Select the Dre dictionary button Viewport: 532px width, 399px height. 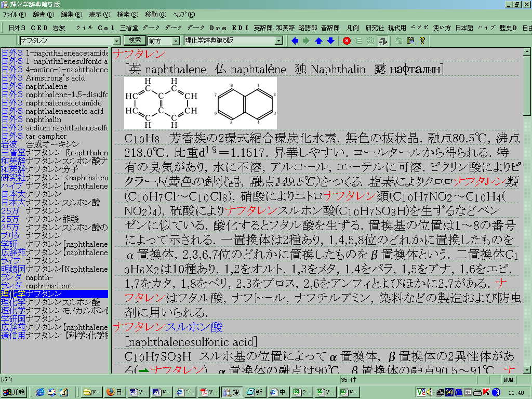218,28
